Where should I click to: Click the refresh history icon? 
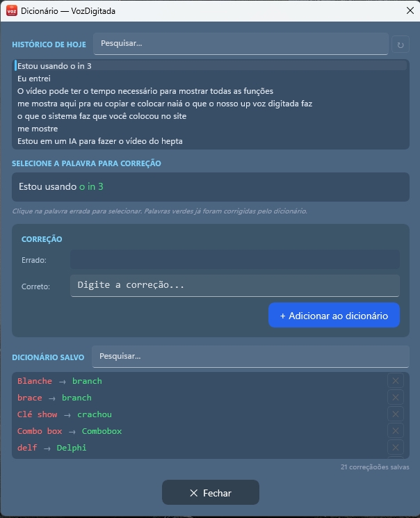click(400, 45)
